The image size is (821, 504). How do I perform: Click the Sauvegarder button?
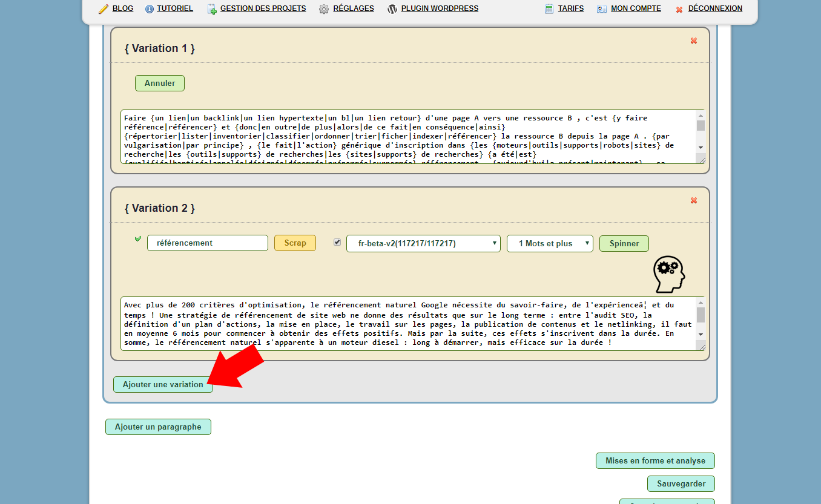(x=681, y=483)
